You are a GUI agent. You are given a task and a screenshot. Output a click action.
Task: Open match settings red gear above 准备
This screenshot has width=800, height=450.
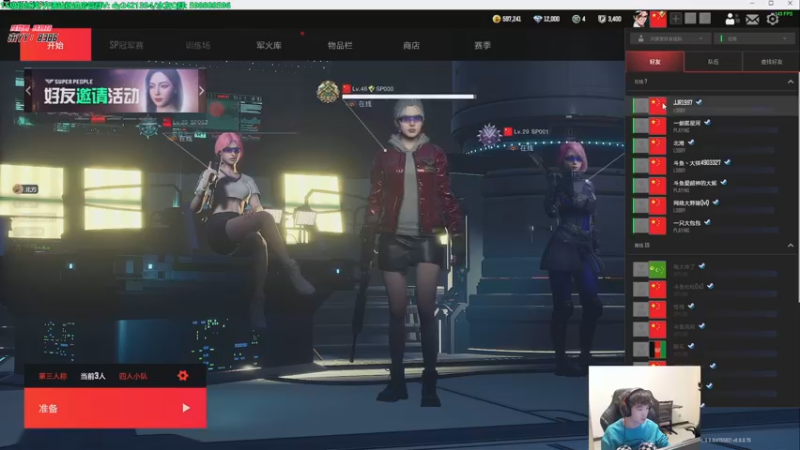pyautogui.click(x=183, y=376)
